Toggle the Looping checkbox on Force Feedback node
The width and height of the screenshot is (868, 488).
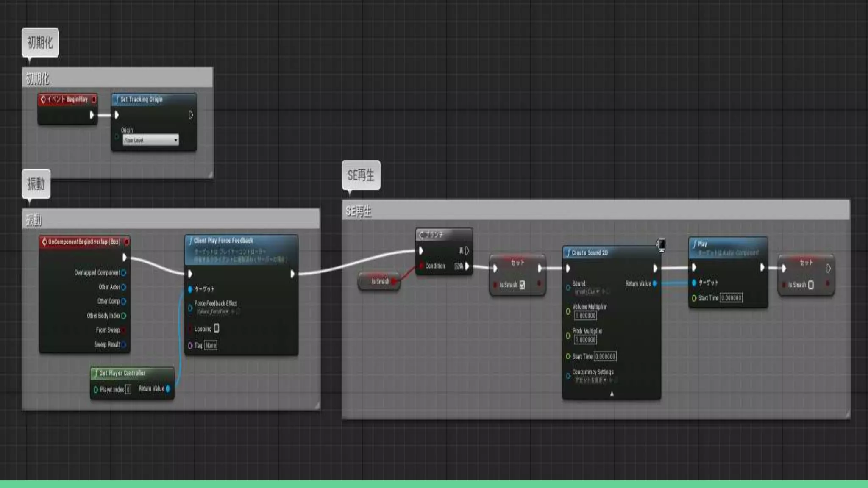[x=217, y=328]
